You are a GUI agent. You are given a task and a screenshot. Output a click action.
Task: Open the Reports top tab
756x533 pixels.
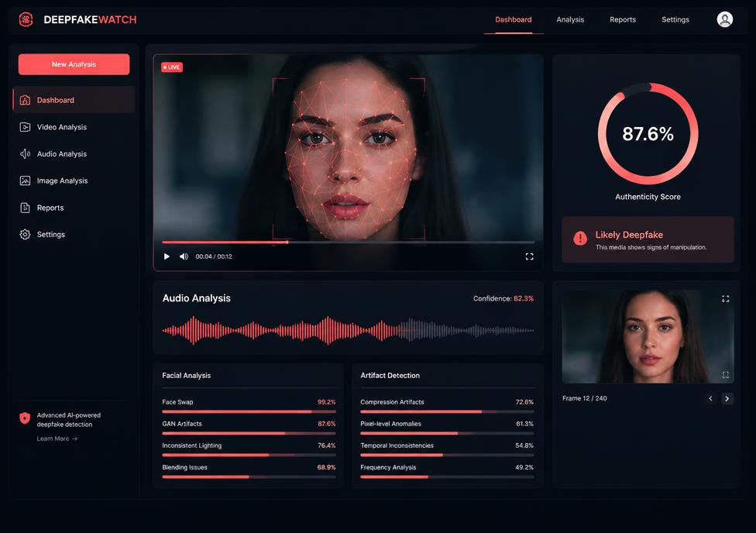(623, 20)
